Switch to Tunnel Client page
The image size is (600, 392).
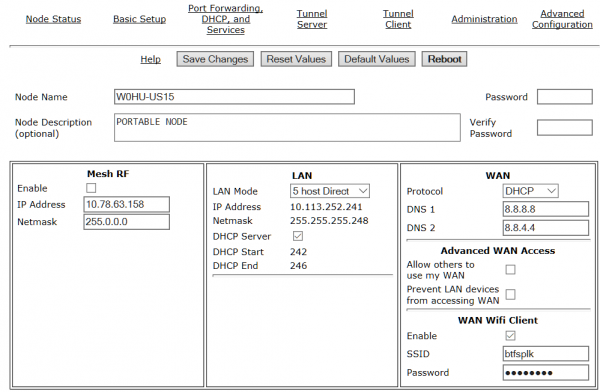coord(398,19)
